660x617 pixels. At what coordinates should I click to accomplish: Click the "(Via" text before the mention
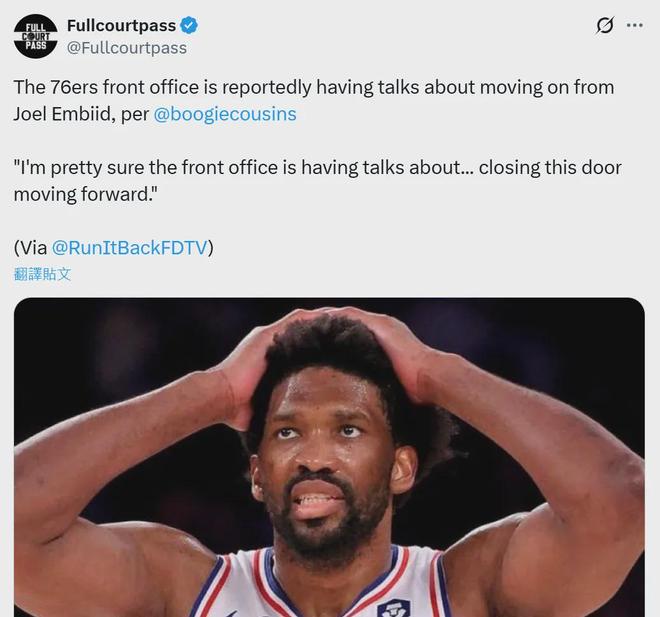30,247
